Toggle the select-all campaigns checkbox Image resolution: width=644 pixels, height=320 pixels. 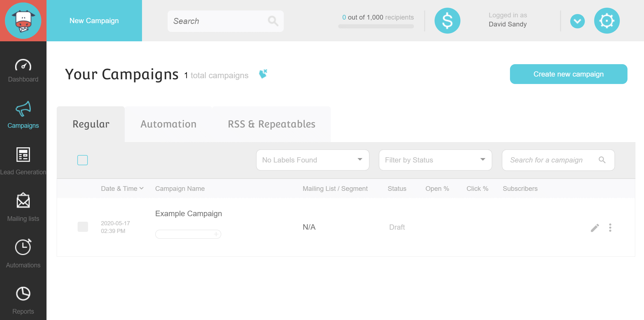(83, 160)
